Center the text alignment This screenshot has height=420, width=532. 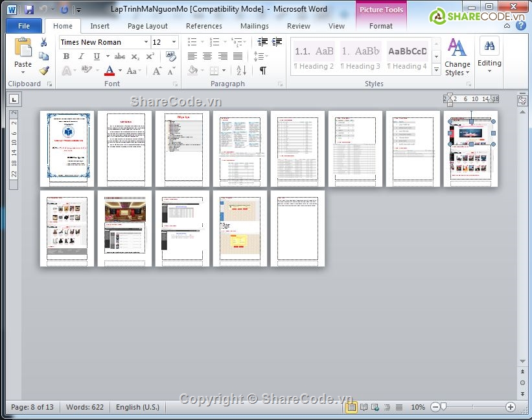(x=207, y=56)
